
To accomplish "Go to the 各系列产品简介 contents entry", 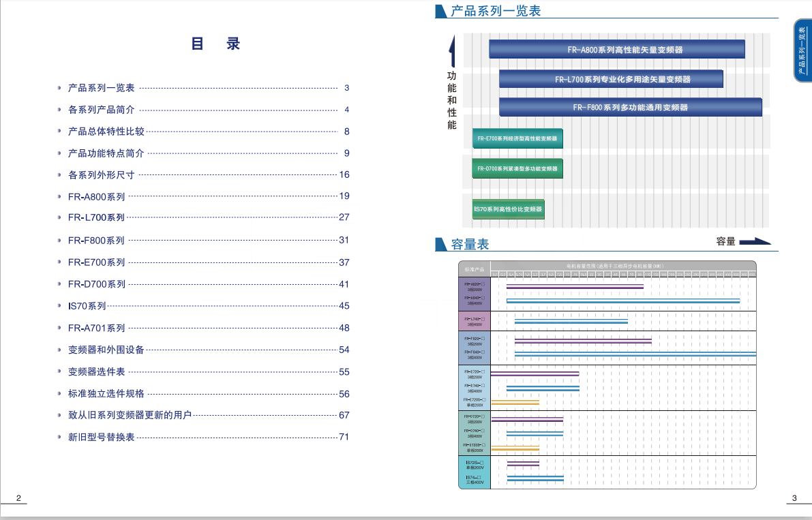I will 204,110.
